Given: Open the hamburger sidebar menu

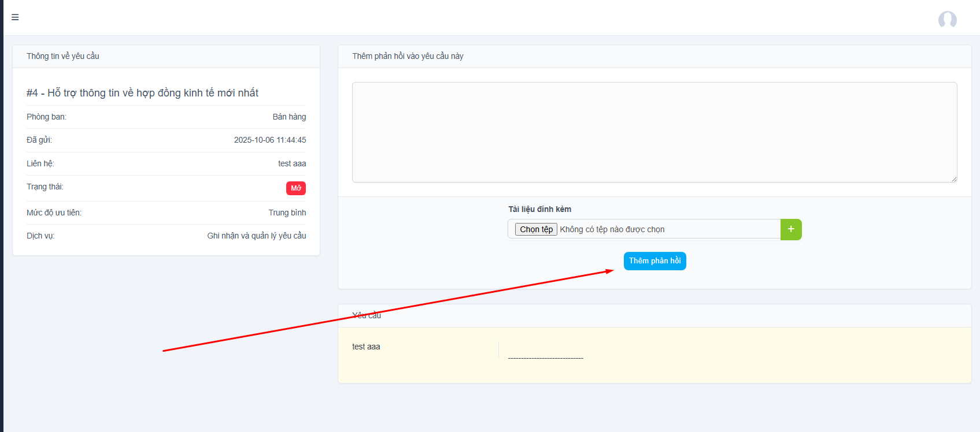Looking at the screenshot, I should pyautogui.click(x=15, y=17).
